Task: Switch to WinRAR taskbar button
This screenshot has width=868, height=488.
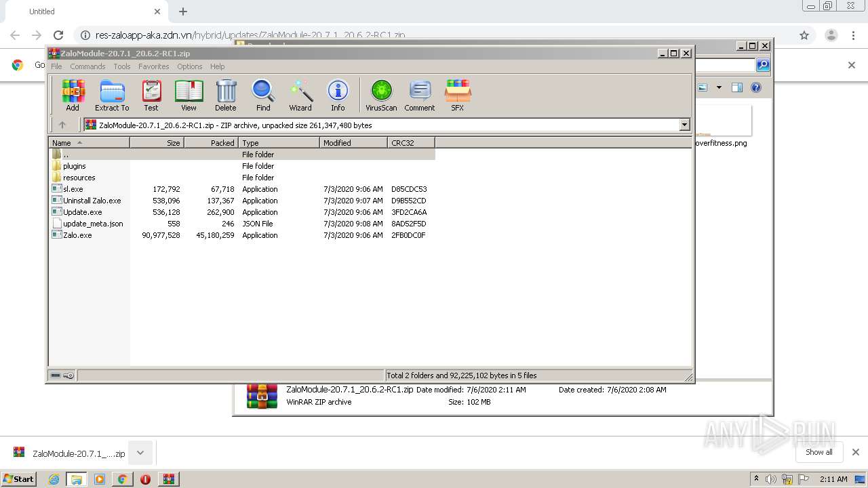Action: point(168,479)
